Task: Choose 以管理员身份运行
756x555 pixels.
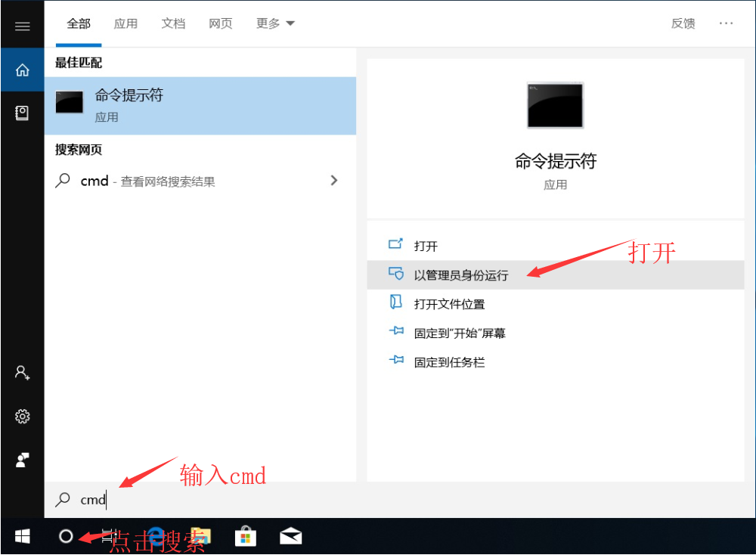Action: 556,274
